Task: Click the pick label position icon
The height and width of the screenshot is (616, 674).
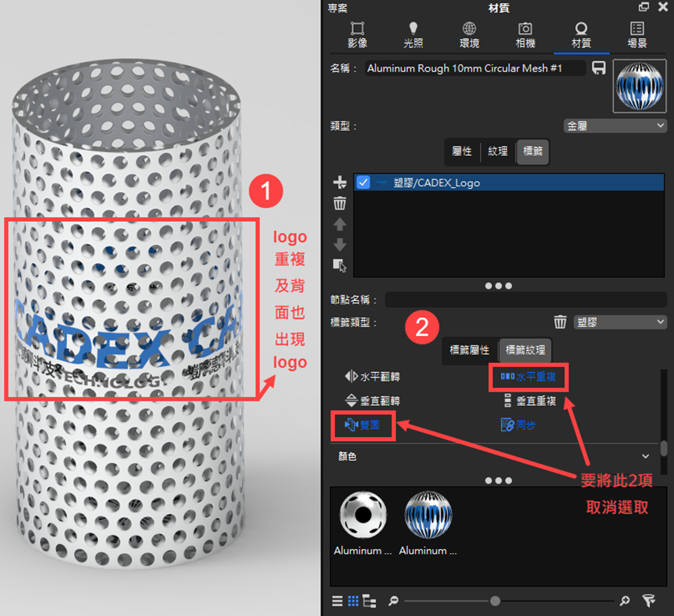Action: 340,265
